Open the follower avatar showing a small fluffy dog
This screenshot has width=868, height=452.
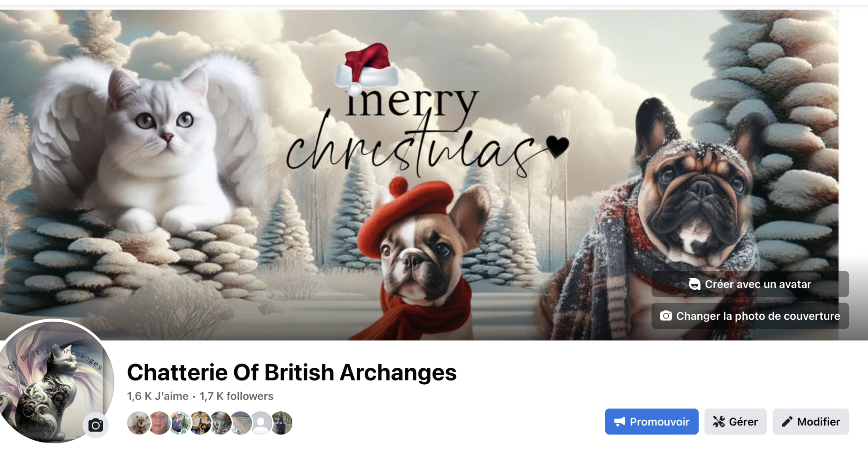pyautogui.click(x=138, y=423)
